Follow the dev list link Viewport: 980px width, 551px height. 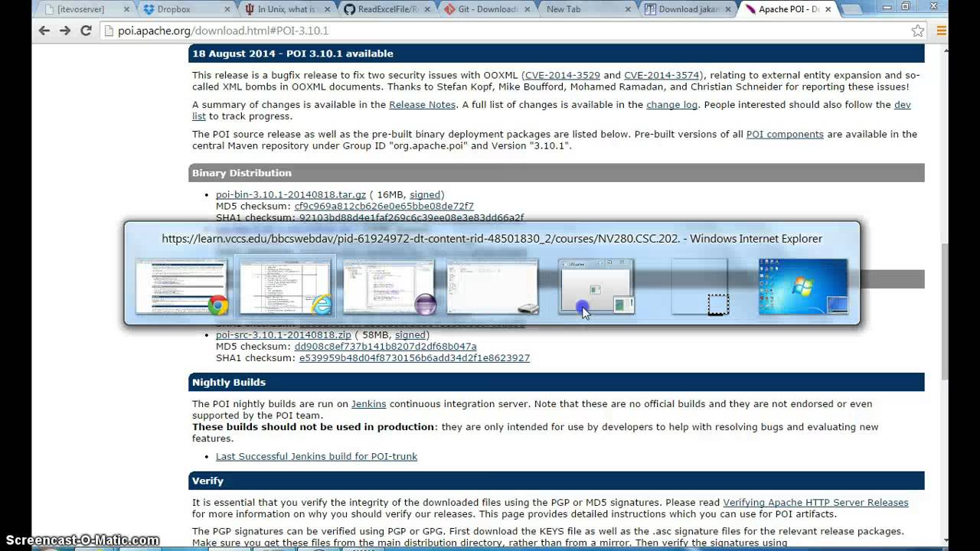902,105
